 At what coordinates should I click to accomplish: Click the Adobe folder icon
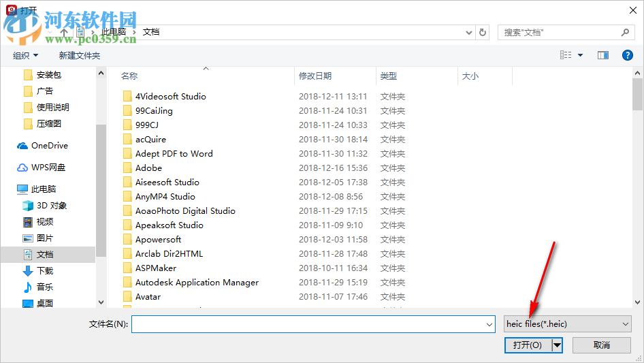[x=127, y=168]
